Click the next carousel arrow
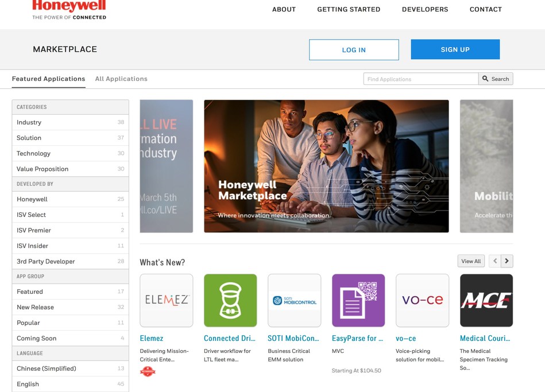 click(x=507, y=261)
